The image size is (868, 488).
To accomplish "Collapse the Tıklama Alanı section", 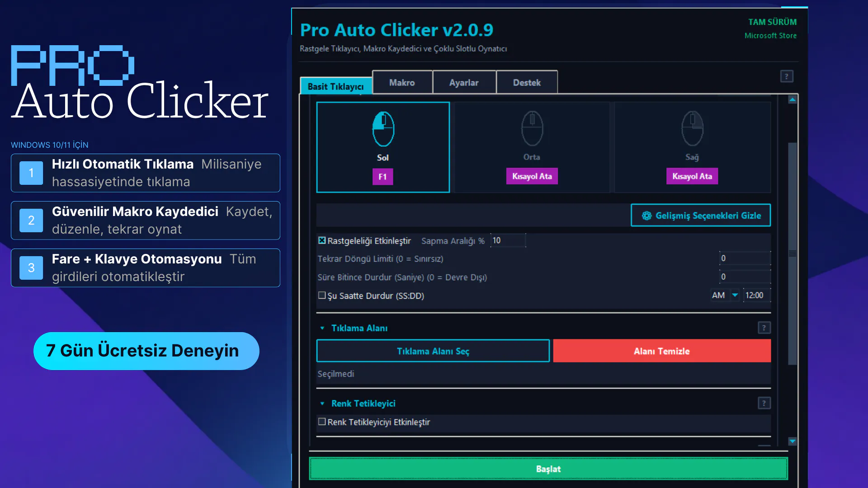I will pyautogui.click(x=322, y=328).
